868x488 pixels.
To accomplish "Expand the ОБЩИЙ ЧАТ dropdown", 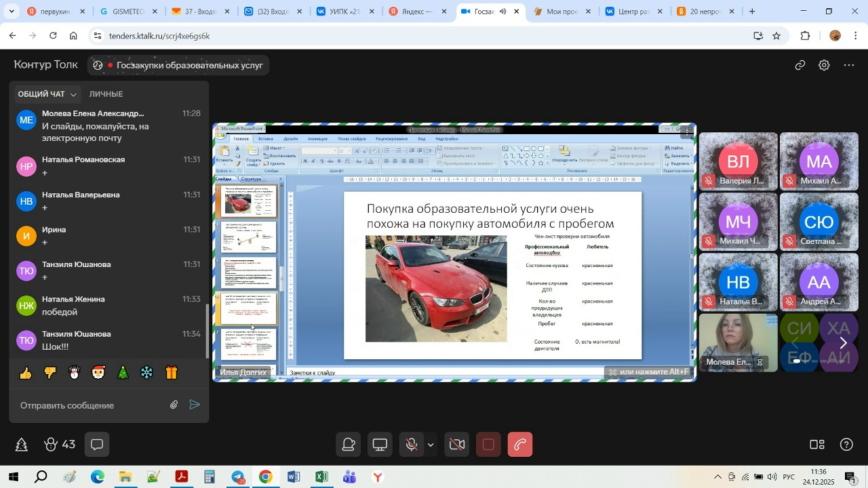I will tap(73, 95).
